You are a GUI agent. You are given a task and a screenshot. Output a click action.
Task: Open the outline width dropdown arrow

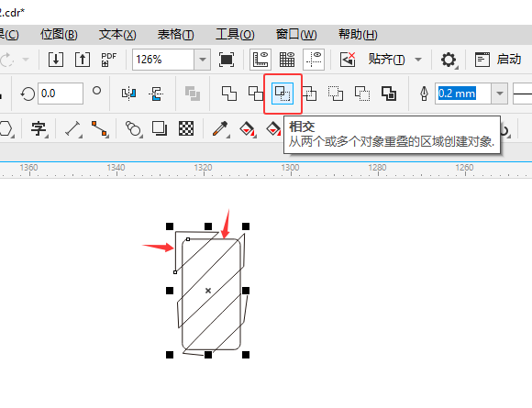click(499, 94)
